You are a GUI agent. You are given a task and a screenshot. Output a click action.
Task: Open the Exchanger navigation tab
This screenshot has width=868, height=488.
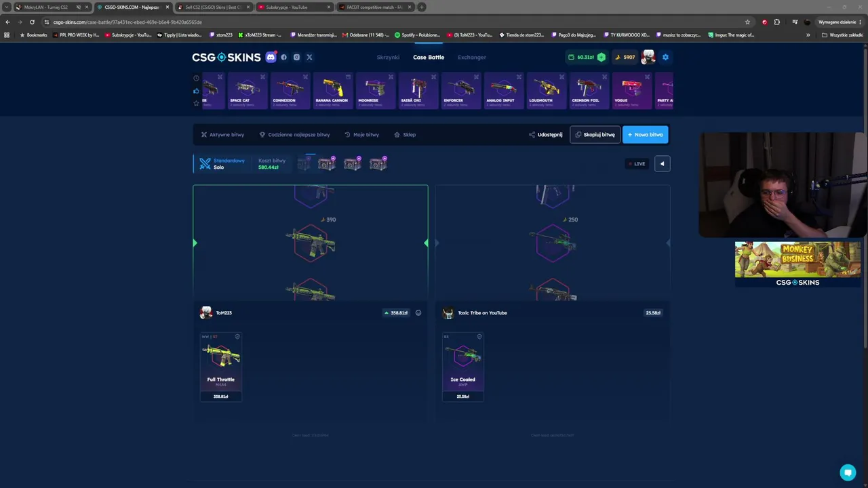pos(472,57)
